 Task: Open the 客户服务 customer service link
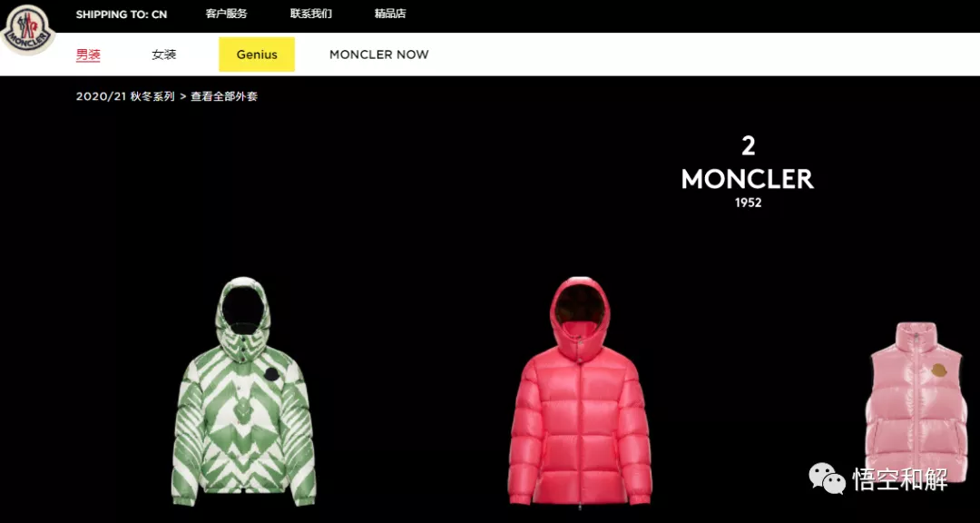(x=226, y=14)
